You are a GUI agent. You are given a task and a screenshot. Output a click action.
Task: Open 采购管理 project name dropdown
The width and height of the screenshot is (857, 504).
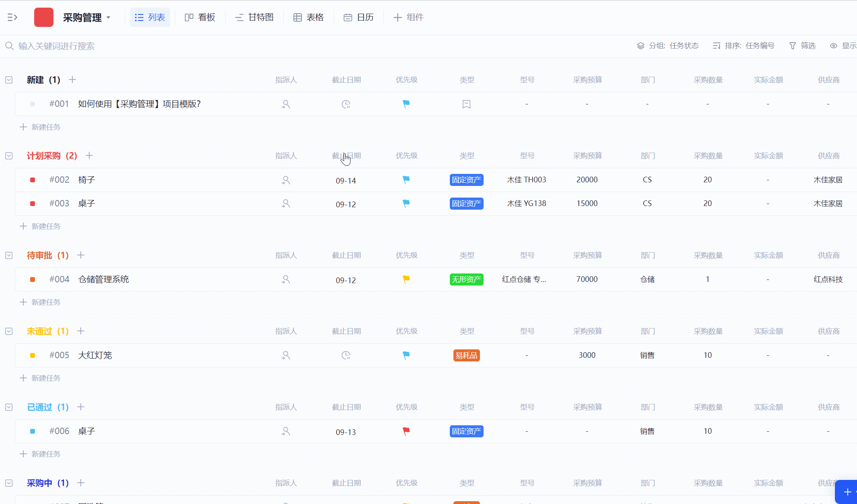(108, 18)
